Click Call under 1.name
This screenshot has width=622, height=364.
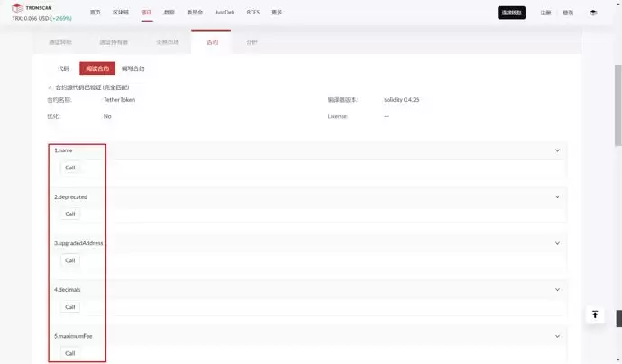click(x=69, y=168)
